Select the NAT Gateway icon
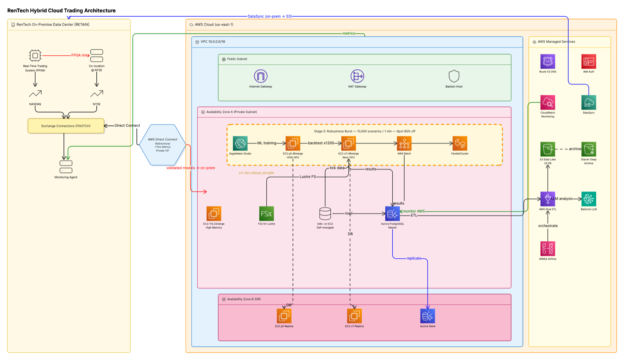This screenshot has width=624, height=364. (x=357, y=76)
